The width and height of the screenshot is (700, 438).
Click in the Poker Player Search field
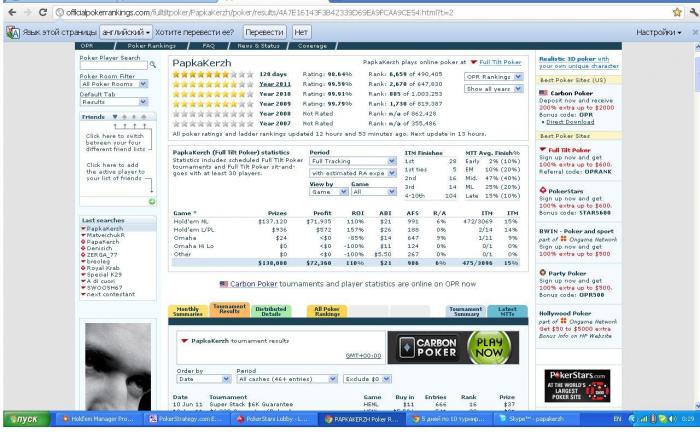point(114,65)
